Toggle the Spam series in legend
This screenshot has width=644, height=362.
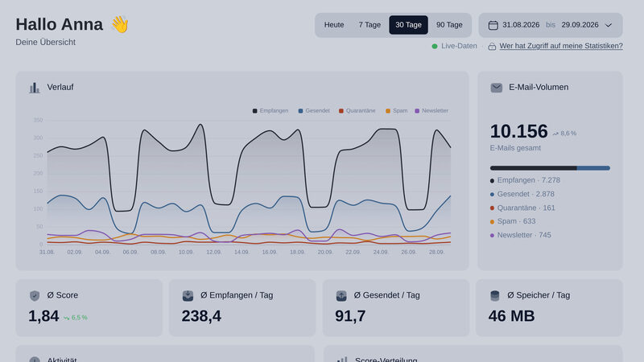(x=396, y=111)
